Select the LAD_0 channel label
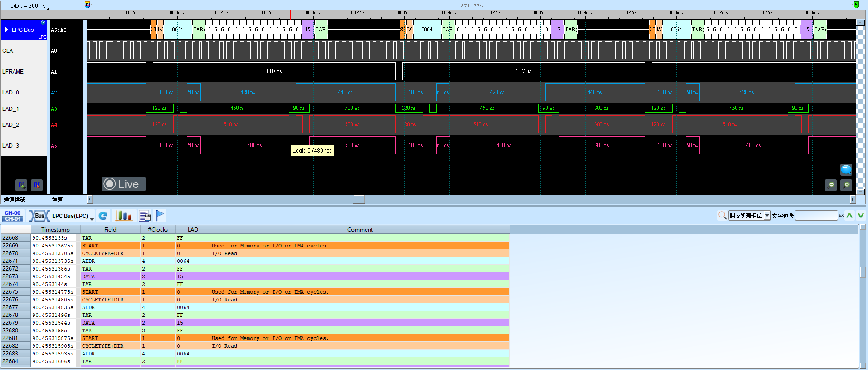 tap(24, 93)
